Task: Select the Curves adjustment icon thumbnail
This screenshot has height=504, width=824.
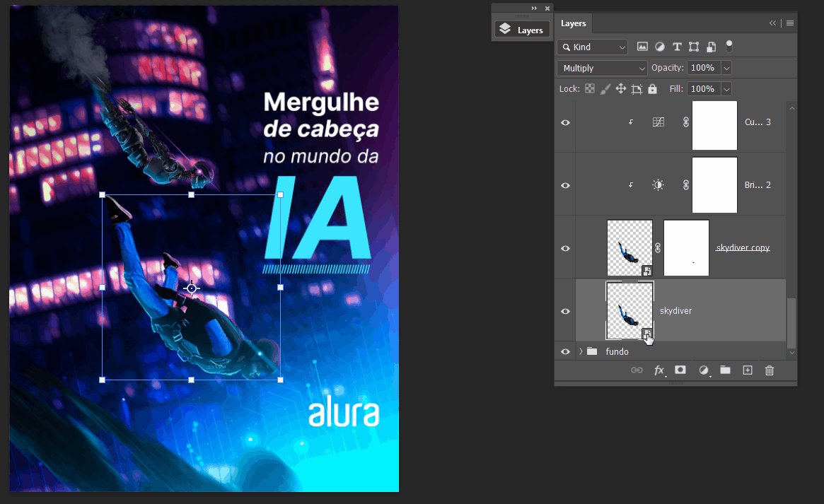Action: [658, 122]
